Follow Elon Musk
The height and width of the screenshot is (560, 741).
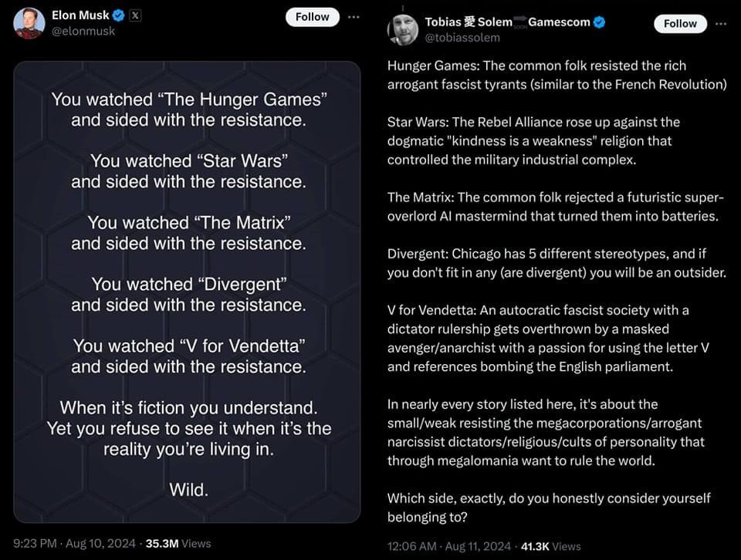coord(313,17)
